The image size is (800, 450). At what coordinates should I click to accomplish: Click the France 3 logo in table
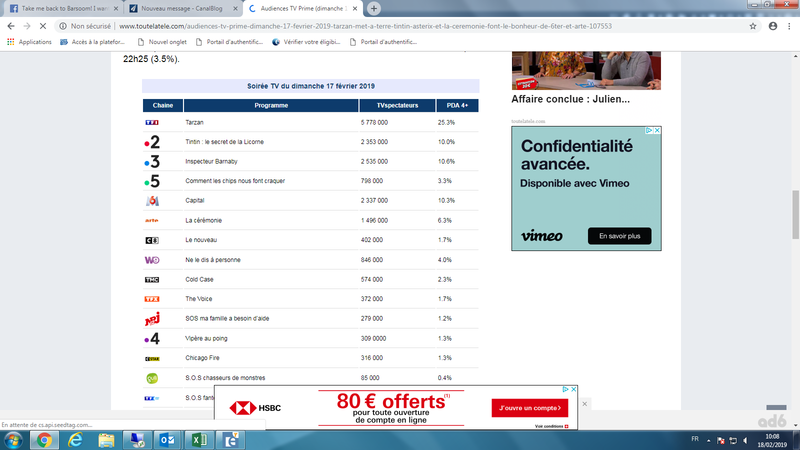152,161
